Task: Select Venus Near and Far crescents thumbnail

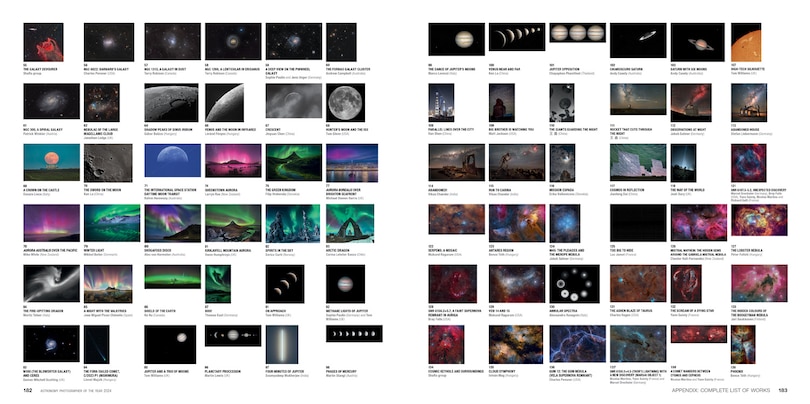Action: point(517,37)
